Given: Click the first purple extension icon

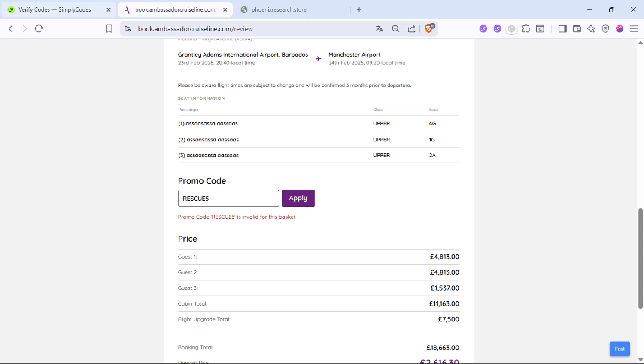Looking at the screenshot, I should pyautogui.click(x=483, y=29).
